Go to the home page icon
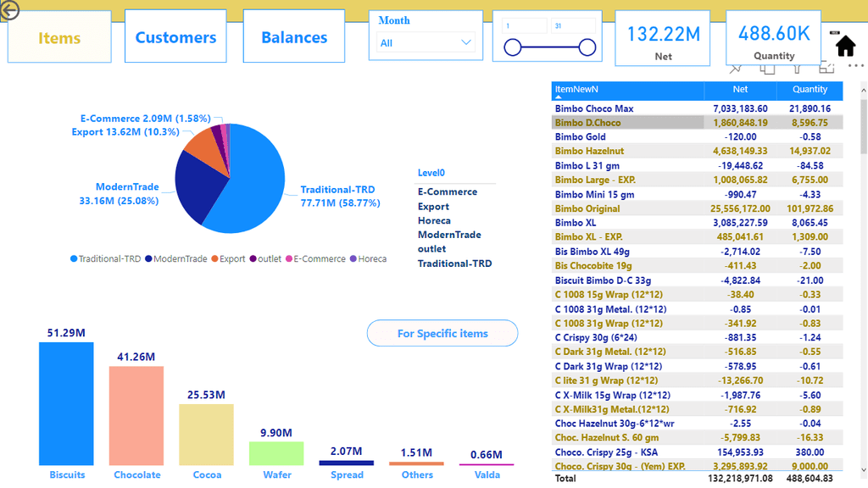This screenshot has height=488, width=868. [x=845, y=46]
